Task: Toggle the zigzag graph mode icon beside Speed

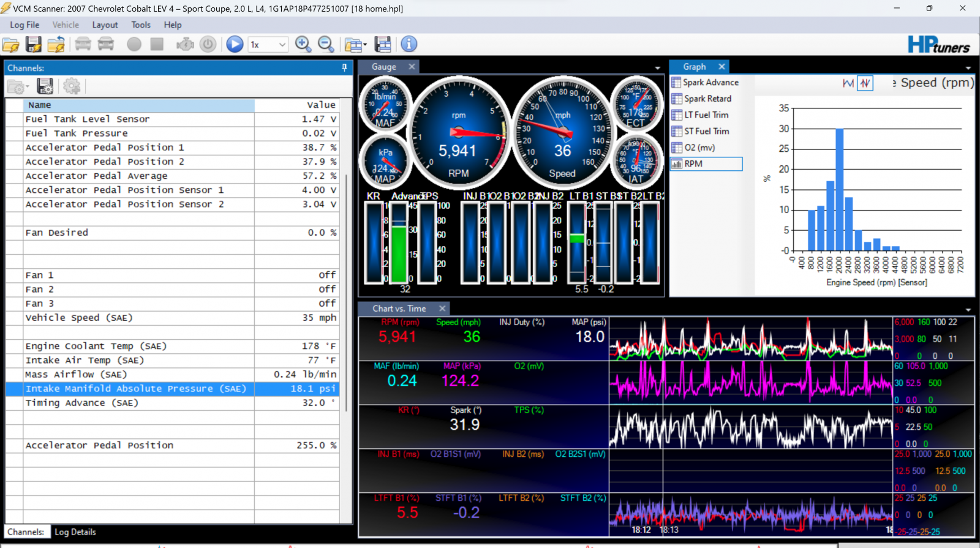Action: pos(865,83)
